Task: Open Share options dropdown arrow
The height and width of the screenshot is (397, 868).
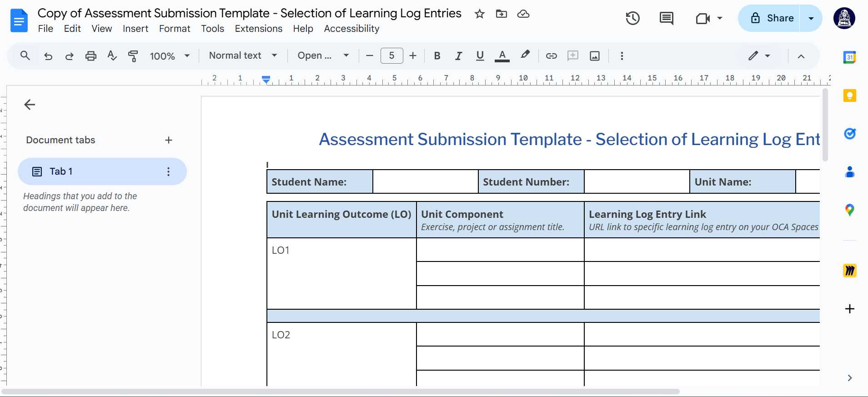Action: 811,18
